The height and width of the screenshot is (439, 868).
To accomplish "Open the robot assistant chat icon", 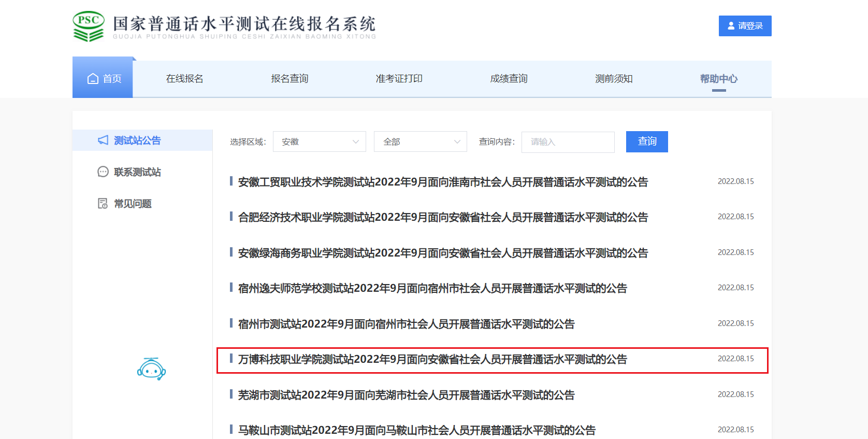I will coord(151,369).
